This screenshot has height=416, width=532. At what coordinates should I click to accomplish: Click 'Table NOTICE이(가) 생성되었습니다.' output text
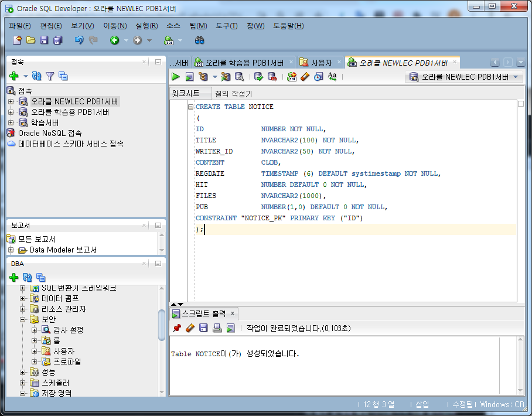pos(235,354)
